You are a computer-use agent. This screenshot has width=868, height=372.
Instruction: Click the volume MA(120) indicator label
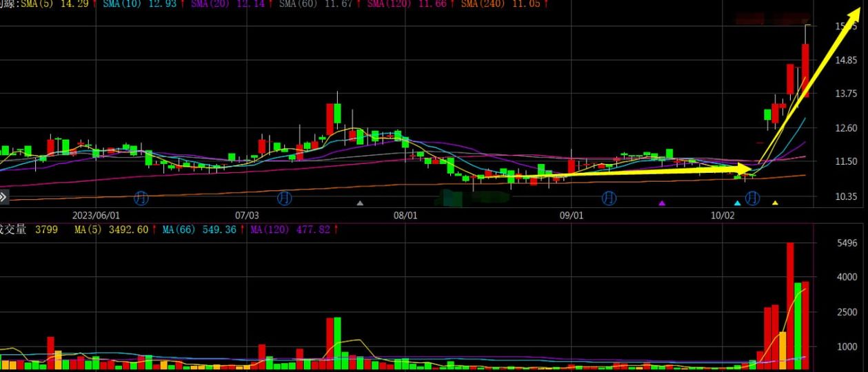pyautogui.click(x=269, y=229)
